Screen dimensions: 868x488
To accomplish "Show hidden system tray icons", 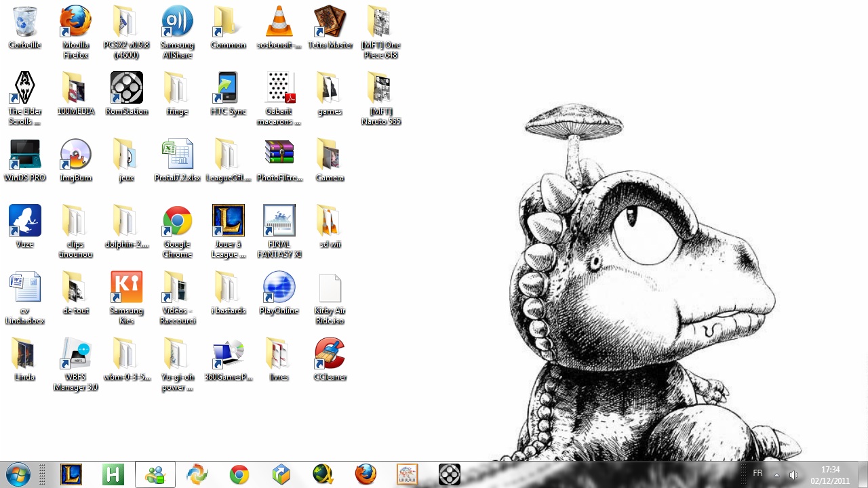I will 776,475.
